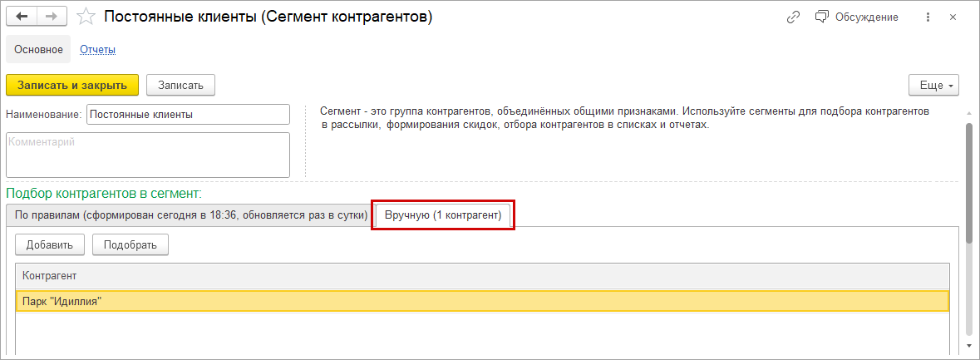980x360 pixels.
Task: Click the Наименование input field
Action: coord(189,115)
